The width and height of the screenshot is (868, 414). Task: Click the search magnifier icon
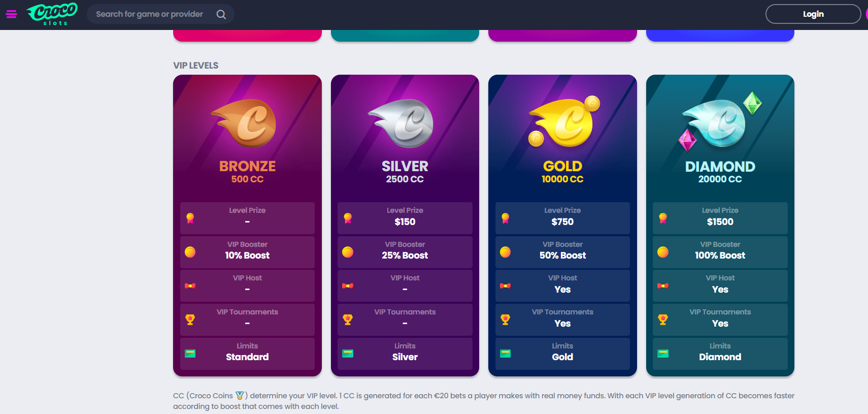coord(221,14)
